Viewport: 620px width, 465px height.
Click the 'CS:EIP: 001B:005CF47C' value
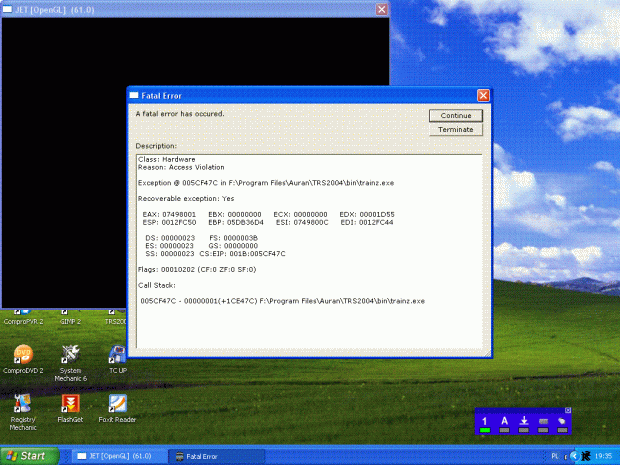pyautogui.click(x=242, y=254)
